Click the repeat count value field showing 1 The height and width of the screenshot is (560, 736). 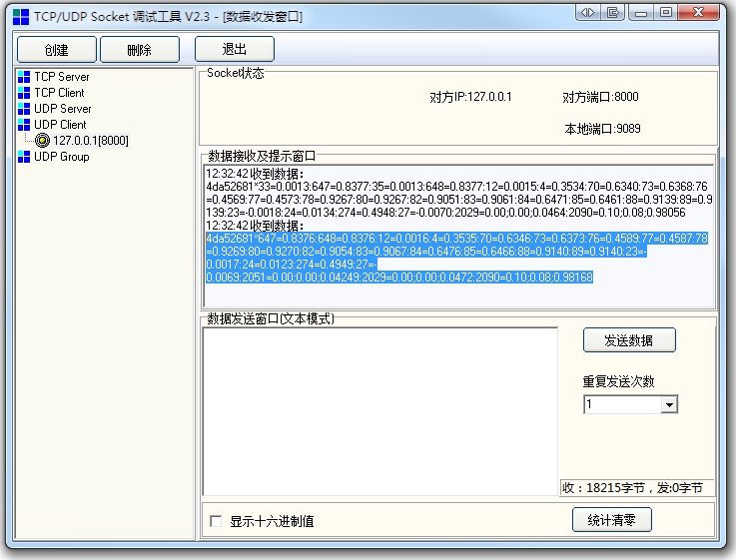(623, 404)
